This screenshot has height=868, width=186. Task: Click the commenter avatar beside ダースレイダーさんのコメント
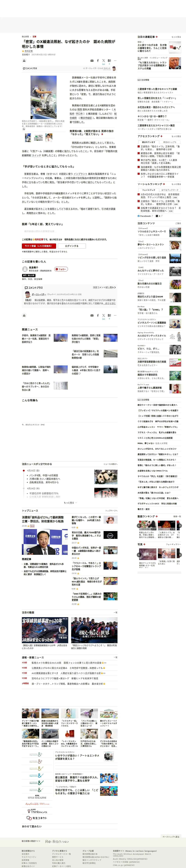coord(114,68)
